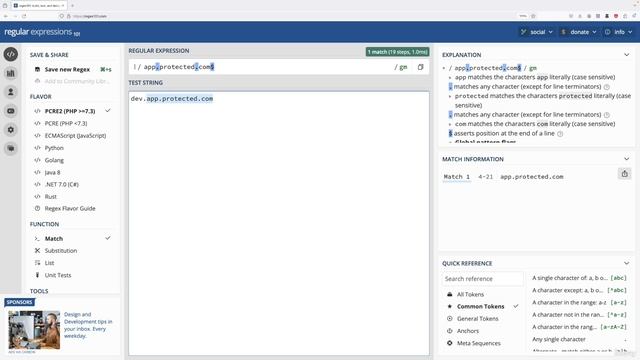Open the regex delimiter selector

point(135,67)
